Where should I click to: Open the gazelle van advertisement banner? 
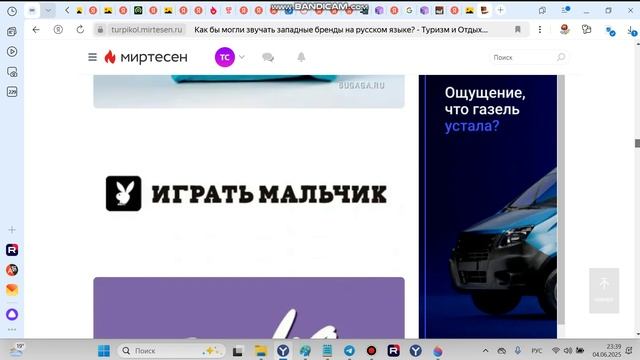click(x=488, y=207)
